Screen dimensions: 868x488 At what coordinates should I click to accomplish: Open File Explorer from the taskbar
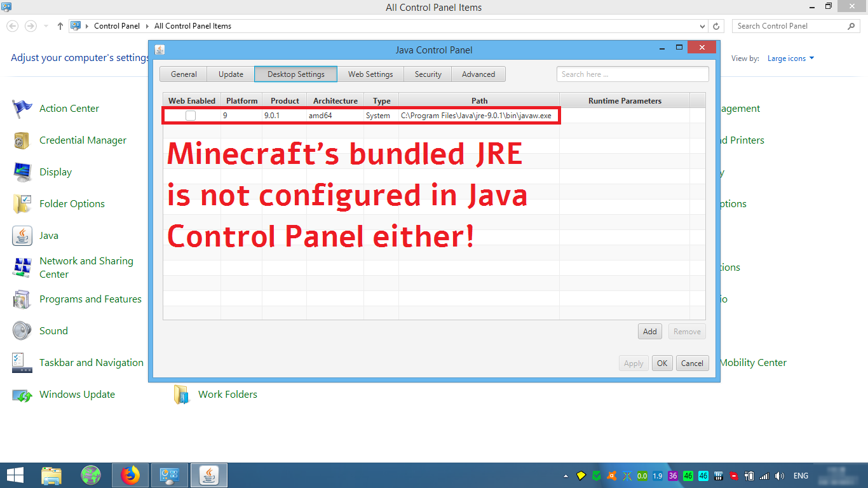(51, 475)
